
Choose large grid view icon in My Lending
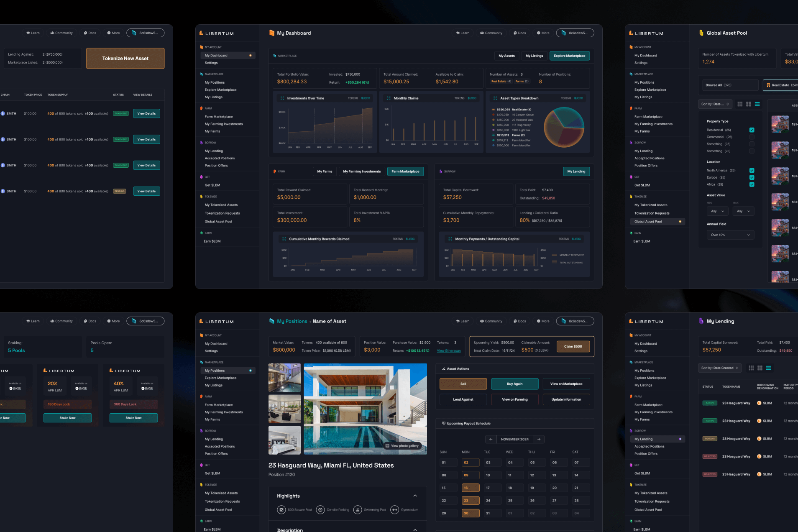[x=760, y=368]
